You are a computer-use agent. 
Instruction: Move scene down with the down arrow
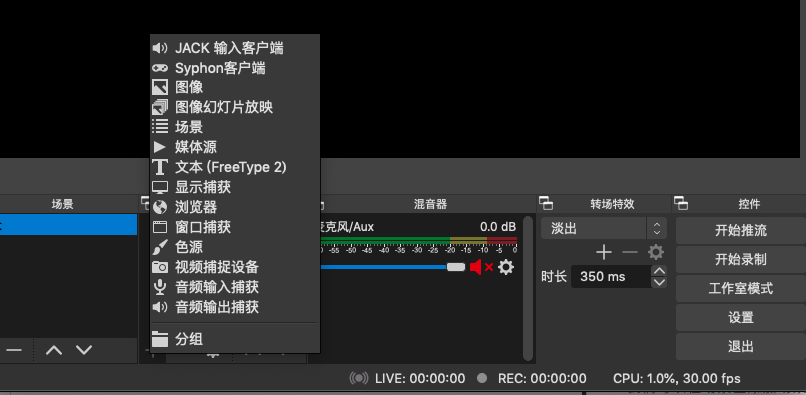pos(84,350)
